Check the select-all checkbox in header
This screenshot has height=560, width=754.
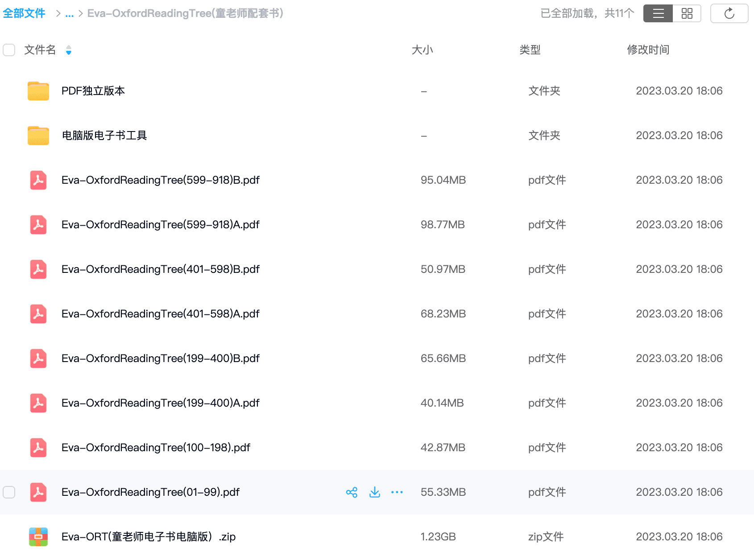click(x=9, y=50)
